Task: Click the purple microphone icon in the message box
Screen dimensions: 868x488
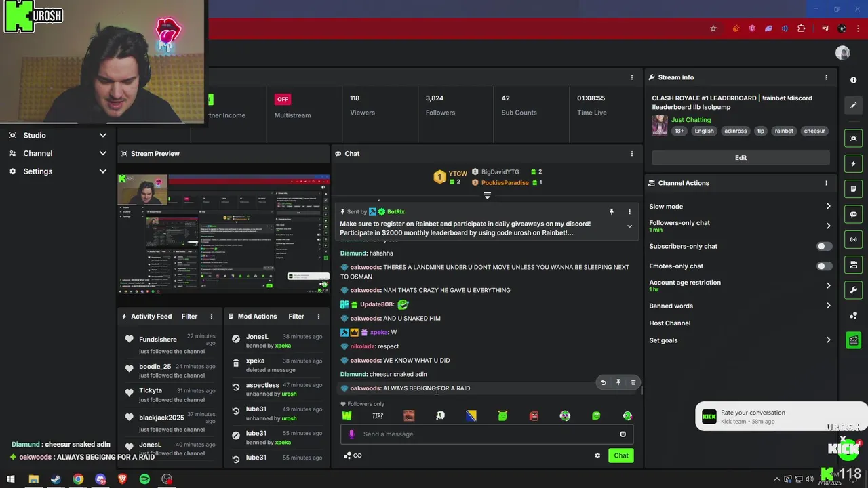Action: tap(351, 434)
